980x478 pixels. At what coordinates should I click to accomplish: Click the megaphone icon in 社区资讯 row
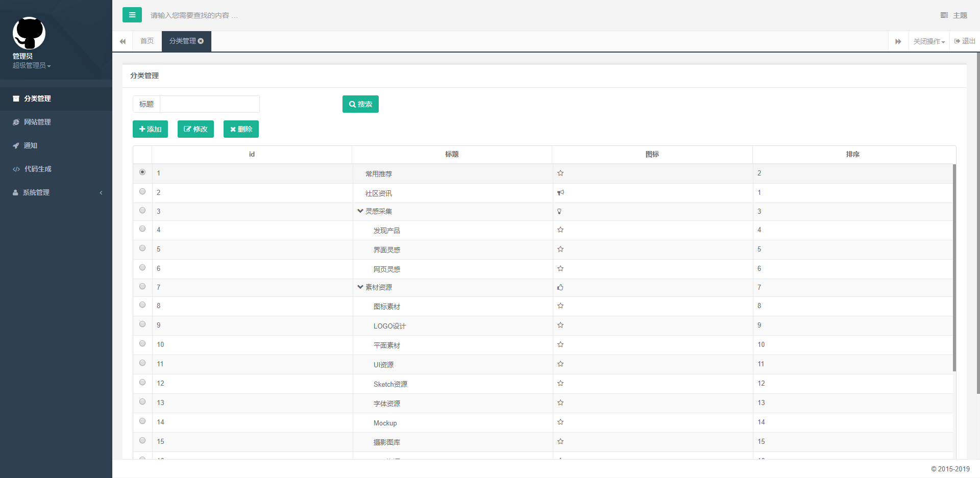coord(560,193)
